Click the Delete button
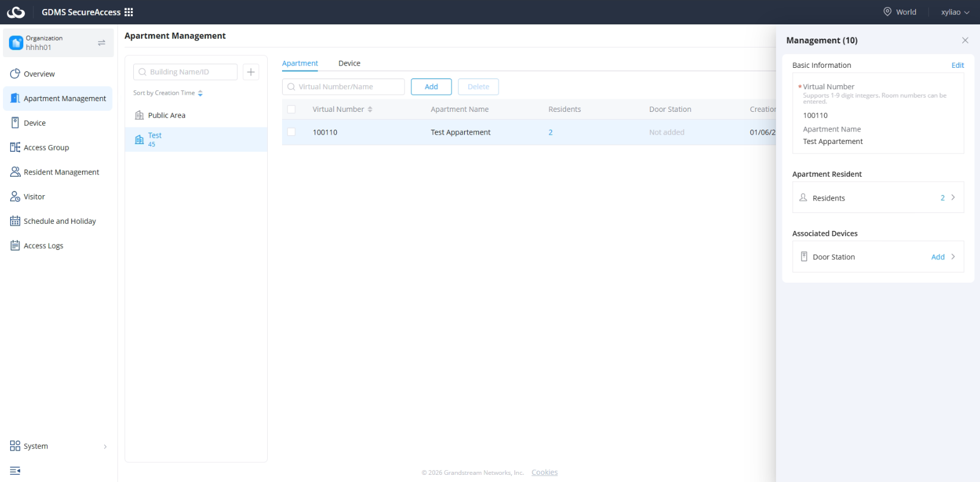Image resolution: width=980 pixels, height=482 pixels. pos(478,87)
